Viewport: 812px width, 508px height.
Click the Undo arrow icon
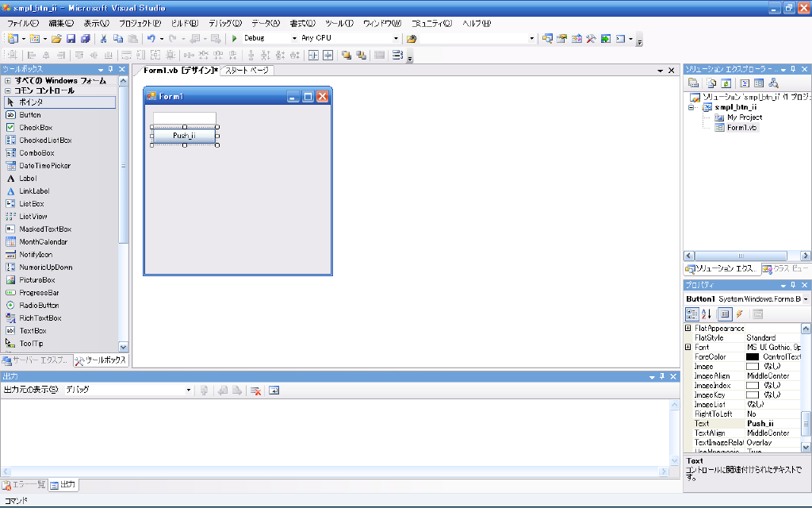(x=151, y=38)
